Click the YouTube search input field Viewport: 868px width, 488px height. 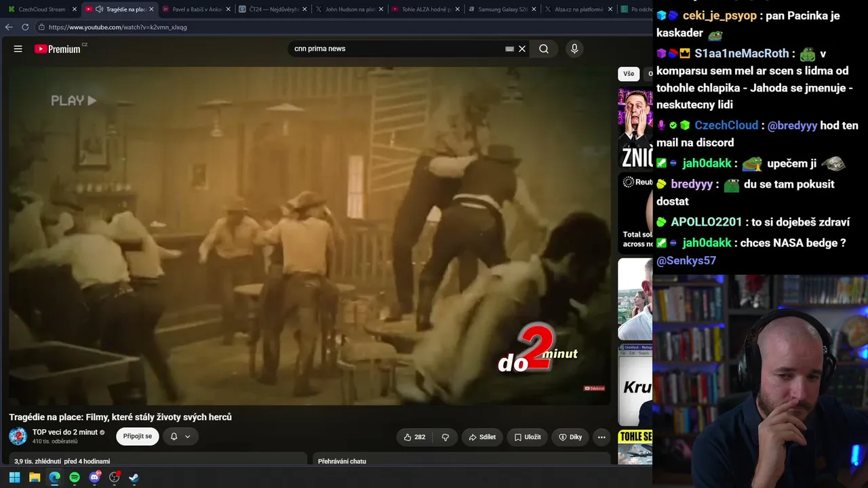click(x=397, y=49)
